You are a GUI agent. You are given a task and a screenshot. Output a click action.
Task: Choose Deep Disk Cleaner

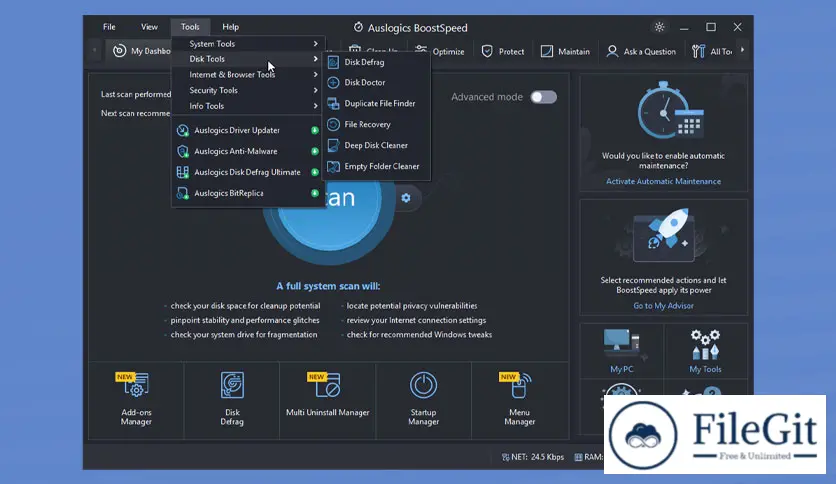pyautogui.click(x=376, y=145)
